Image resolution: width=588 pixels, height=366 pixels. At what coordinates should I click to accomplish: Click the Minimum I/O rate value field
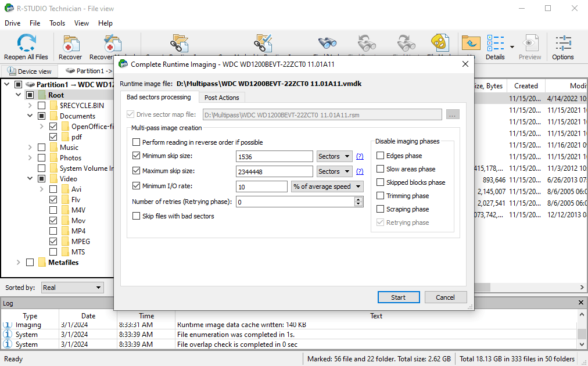click(x=261, y=186)
